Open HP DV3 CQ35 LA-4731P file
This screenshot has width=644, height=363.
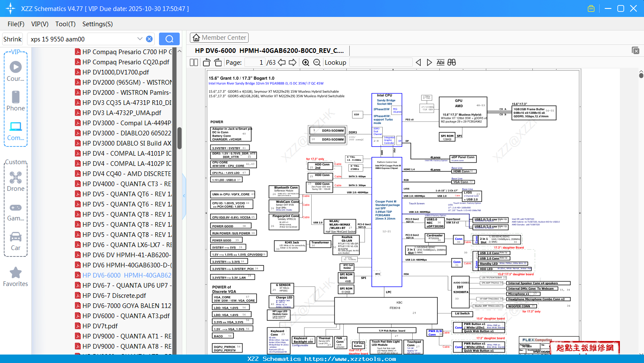pos(123,103)
